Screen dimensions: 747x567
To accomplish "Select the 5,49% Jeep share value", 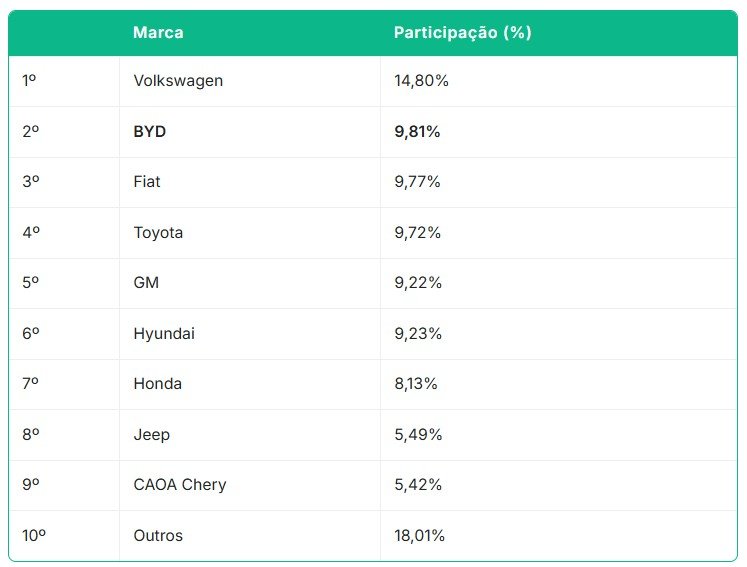I will point(418,435).
